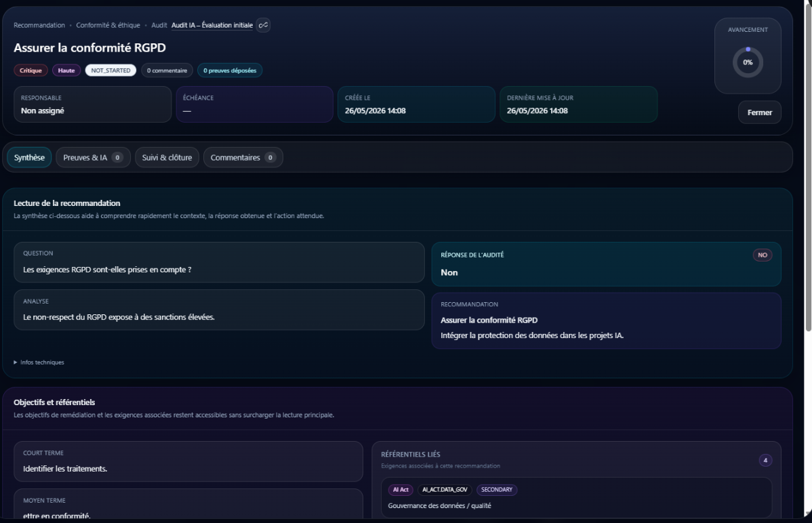Image resolution: width=812 pixels, height=523 pixels.
Task: Click the AI Act referential tag
Action: coord(401,489)
